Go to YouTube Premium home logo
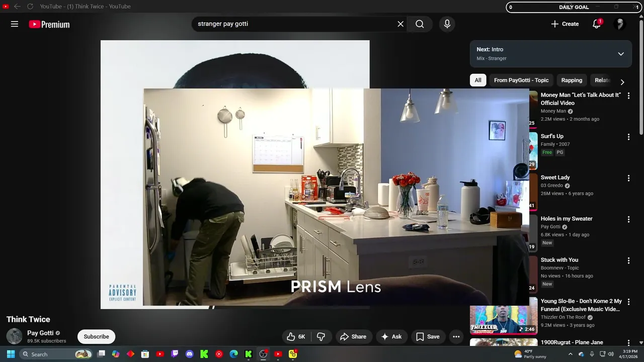Image resolution: width=644 pixels, height=362 pixels. point(49,24)
